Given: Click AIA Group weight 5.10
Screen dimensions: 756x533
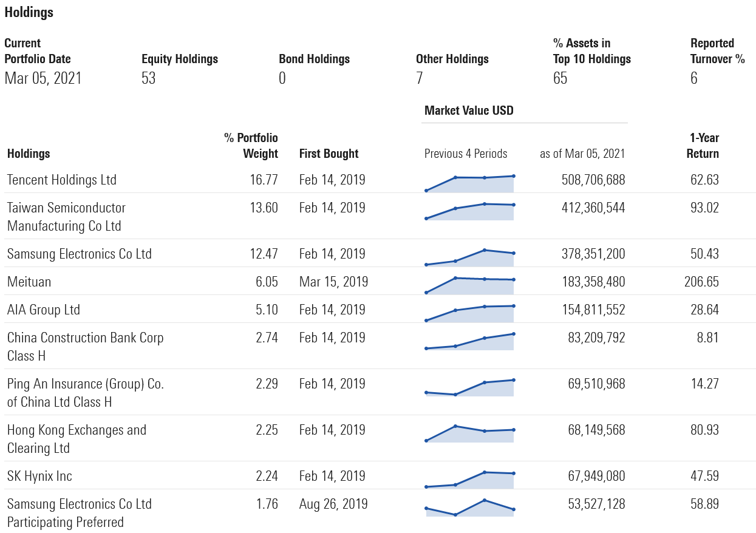Looking at the screenshot, I should coord(267,310).
